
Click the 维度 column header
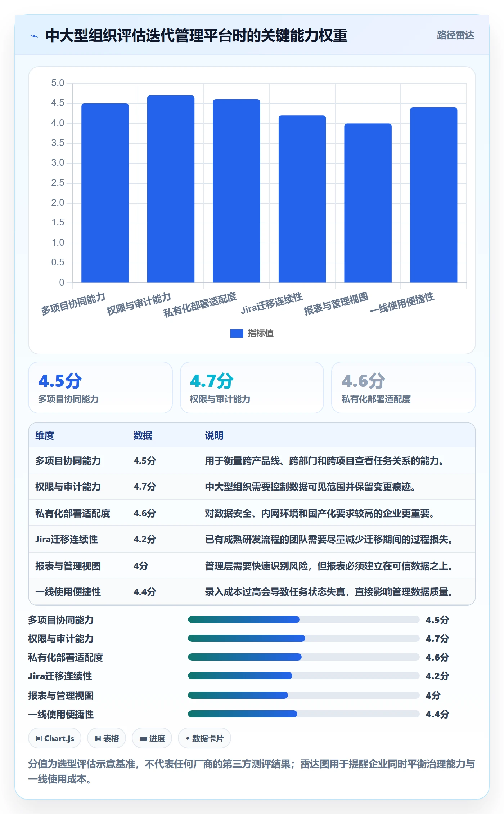click(x=45, y=435)
